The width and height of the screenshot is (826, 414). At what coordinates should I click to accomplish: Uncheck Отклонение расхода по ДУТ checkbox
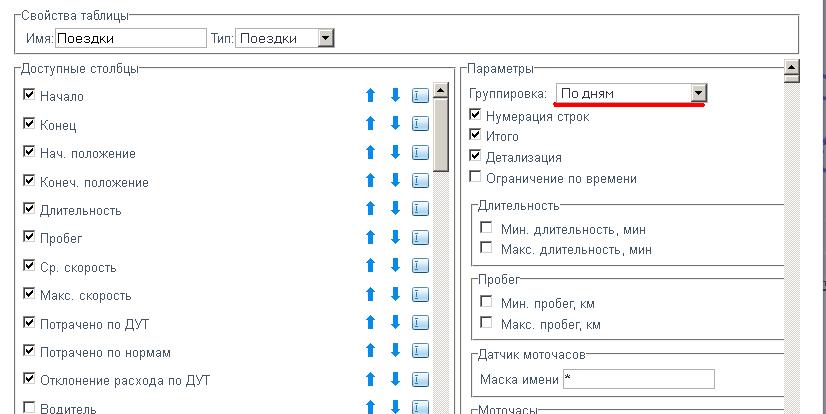coord(29,379)
